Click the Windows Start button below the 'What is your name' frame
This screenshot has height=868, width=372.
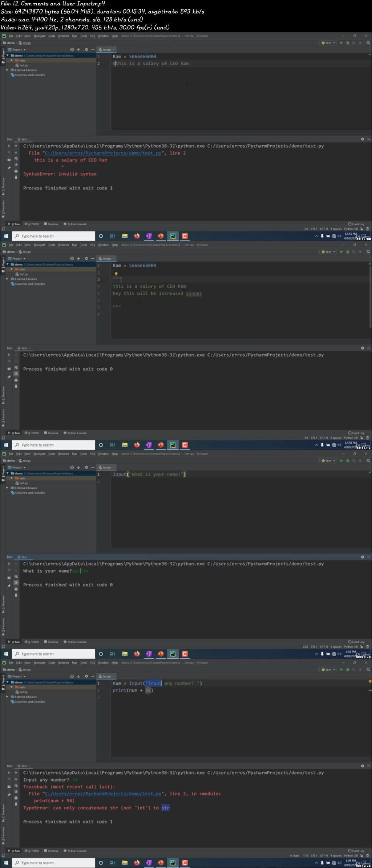6,654
